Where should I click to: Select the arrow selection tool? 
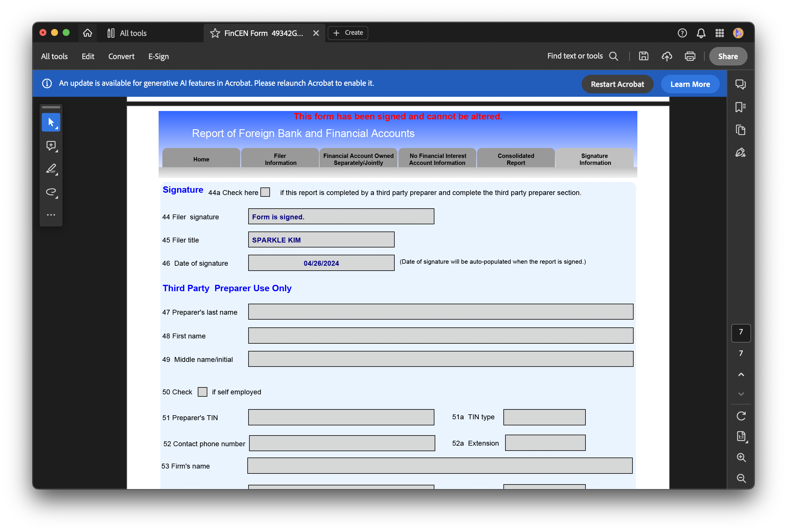point(51,122)
